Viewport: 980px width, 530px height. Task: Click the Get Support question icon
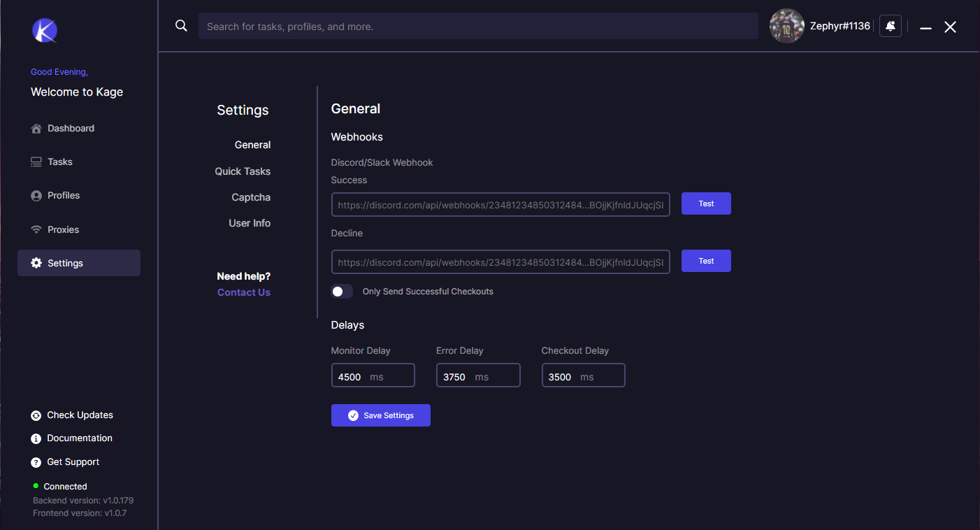pyautogui.click(x=36, y=462)
